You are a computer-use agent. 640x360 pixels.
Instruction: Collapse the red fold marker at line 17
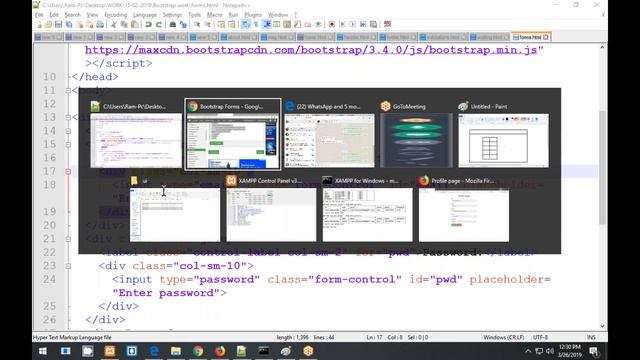tap(68, 171)
